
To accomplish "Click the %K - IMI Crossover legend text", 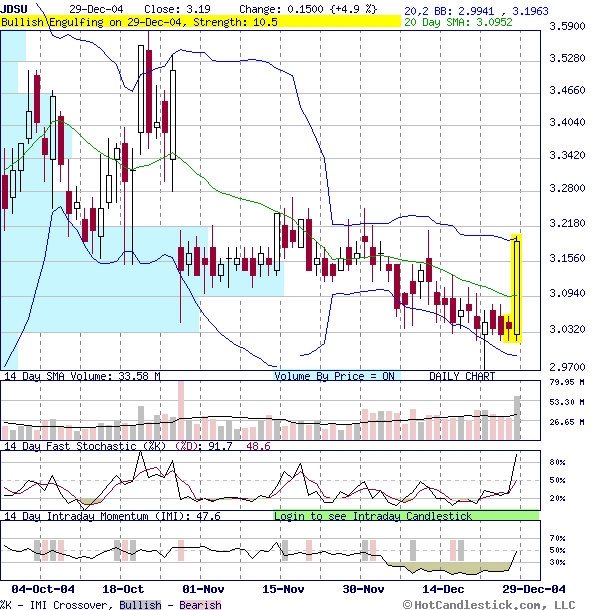I will click(x=57, y=605).
